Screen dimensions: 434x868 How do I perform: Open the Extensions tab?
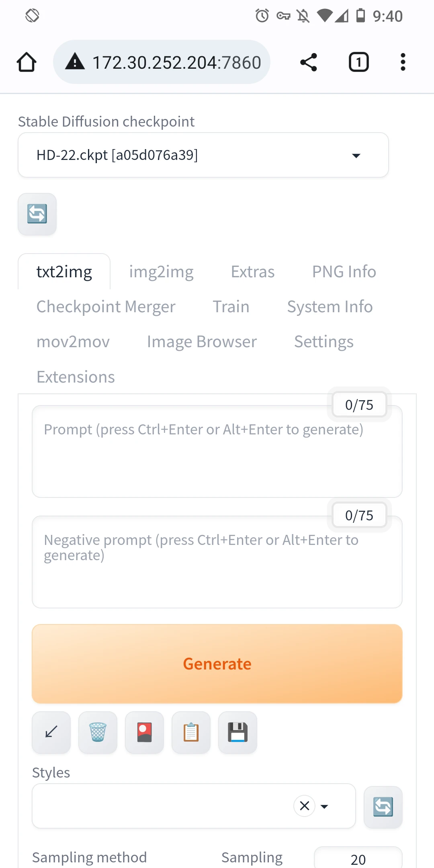[x=76, y=377]
